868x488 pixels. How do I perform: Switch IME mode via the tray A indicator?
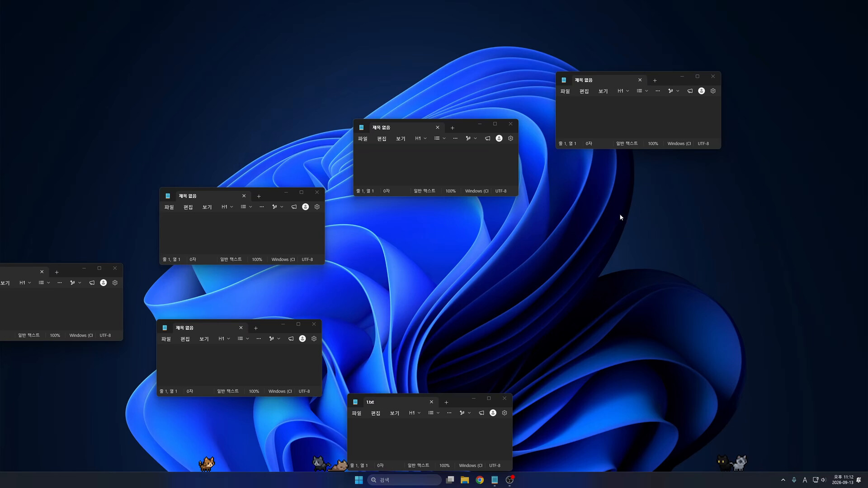click(x=805, y=480)
